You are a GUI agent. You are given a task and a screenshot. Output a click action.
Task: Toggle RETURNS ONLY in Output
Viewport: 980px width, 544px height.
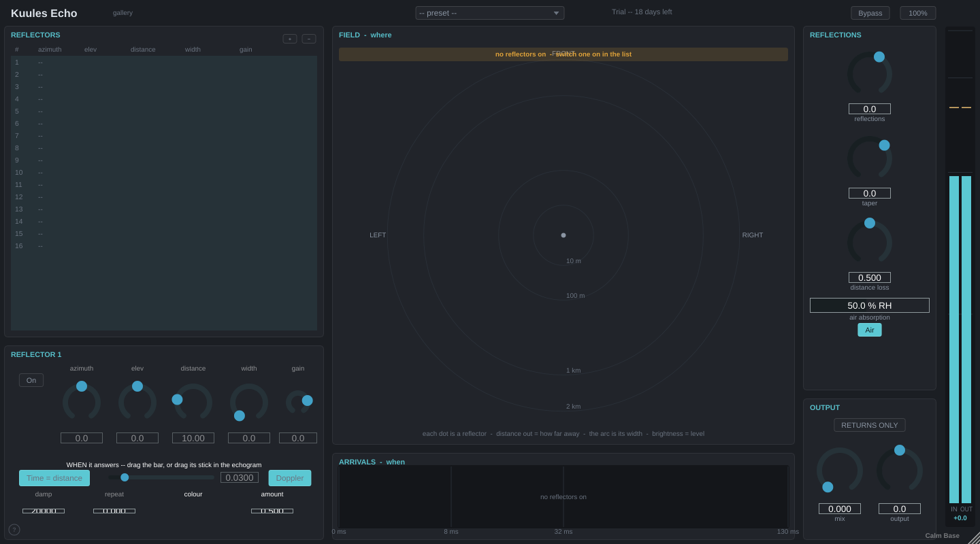(870, 425)
